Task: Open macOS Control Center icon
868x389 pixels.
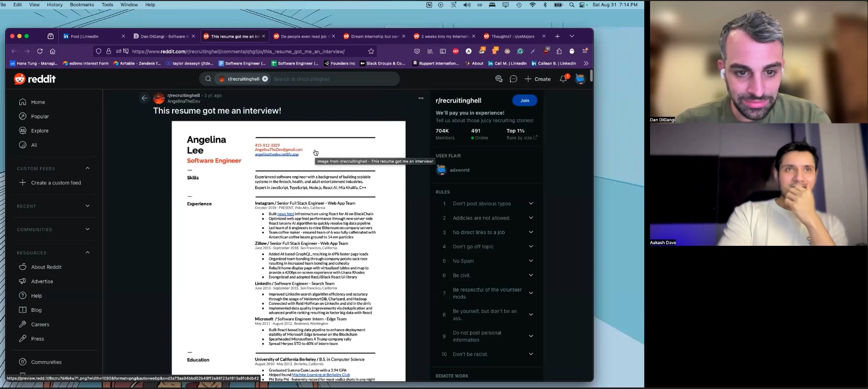Action: click(x=583, y=5)
